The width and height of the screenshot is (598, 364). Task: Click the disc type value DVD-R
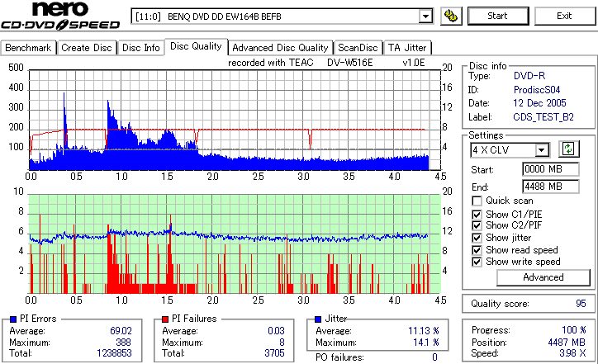click(529, 76)
